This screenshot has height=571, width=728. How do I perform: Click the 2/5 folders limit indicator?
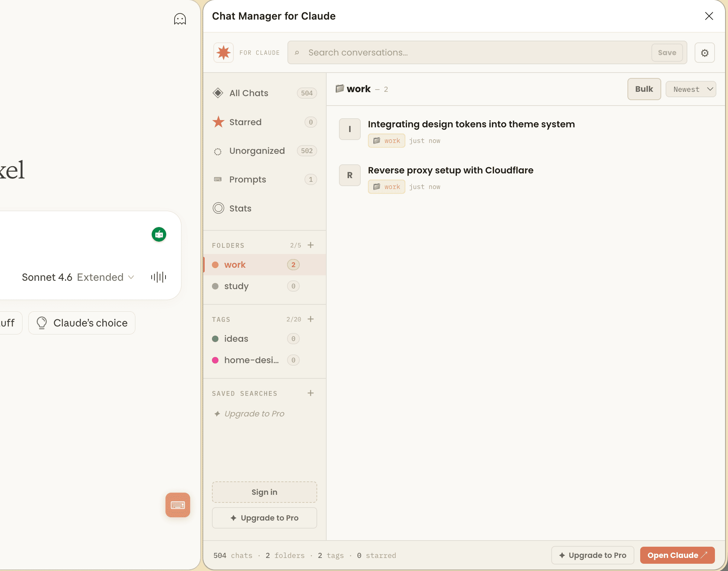click(295, 246)
